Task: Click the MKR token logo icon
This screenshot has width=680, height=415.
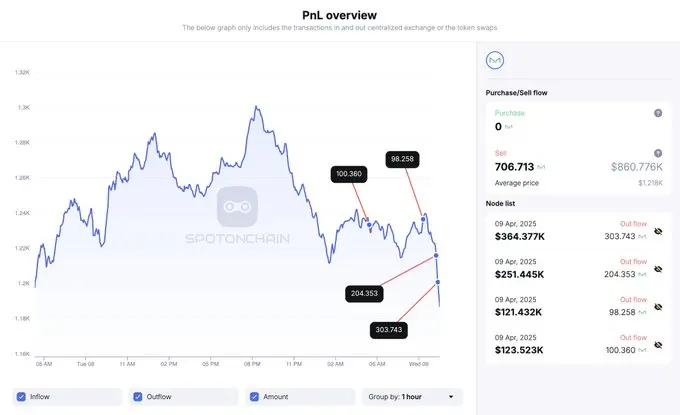Action: point(495,61)
